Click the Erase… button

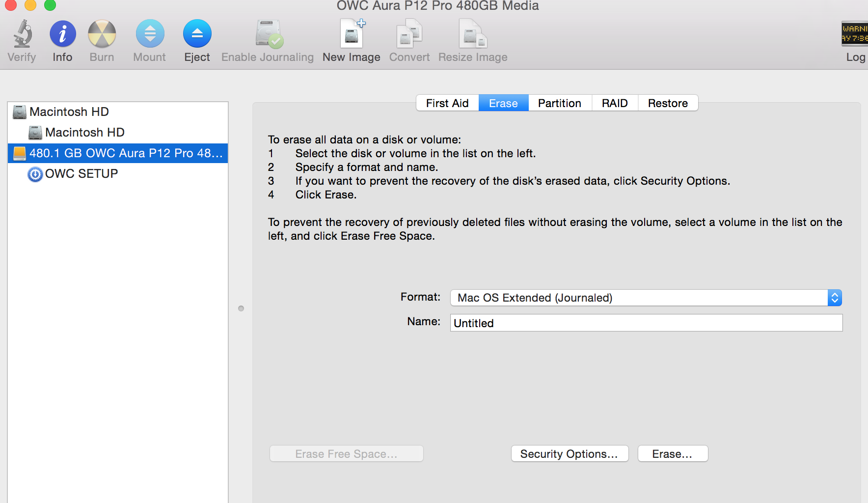pyautogui.click(x=673, y=454)
